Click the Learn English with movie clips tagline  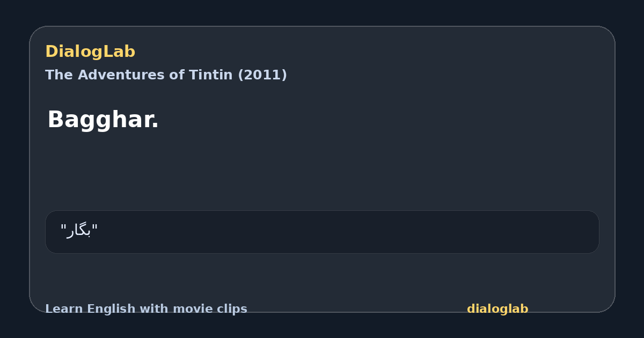coord(146,309)
